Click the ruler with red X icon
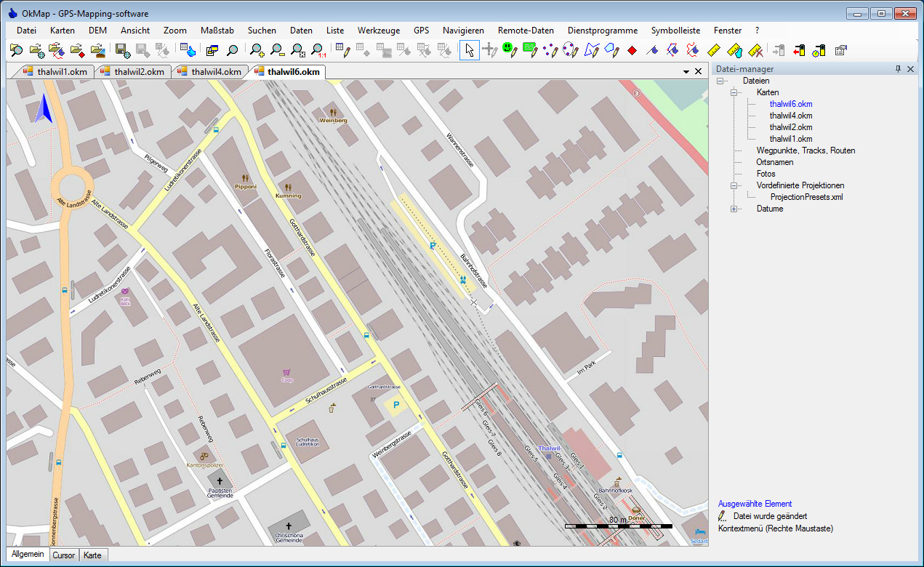Image resolution: width=924 pixels, height=567 pixels. pyautogui.click(x=755, y=50)
